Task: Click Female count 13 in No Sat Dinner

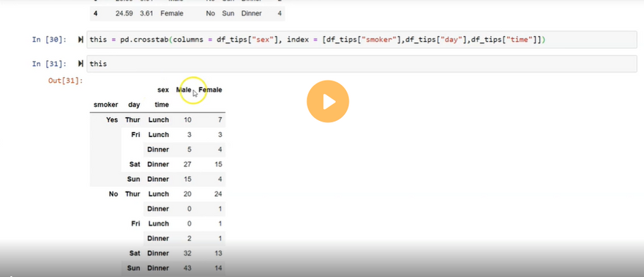Action: 218,253
